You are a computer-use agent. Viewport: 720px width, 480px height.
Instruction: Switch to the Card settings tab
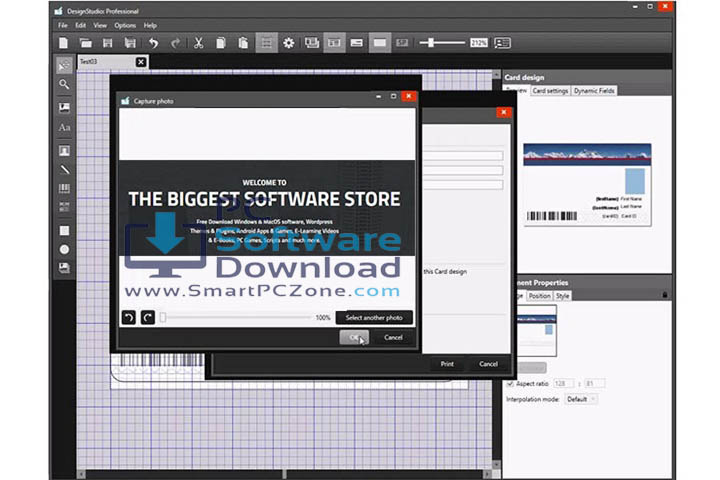[x=550, y=90]
